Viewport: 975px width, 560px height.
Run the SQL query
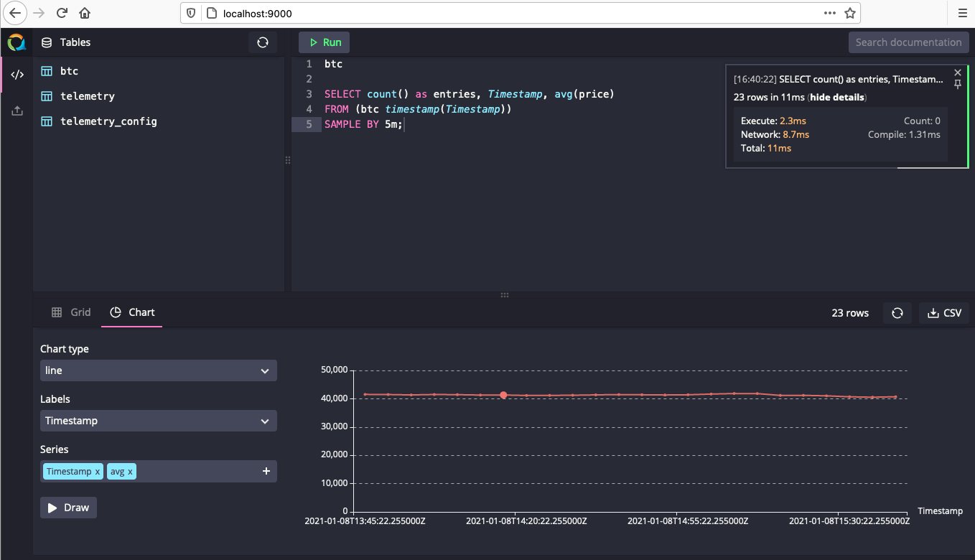coord(324,42)
